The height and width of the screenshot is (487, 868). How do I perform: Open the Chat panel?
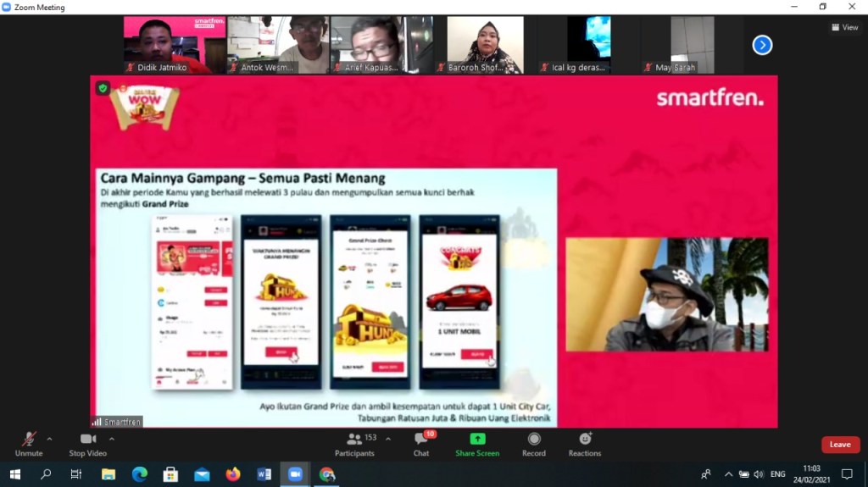421,444
